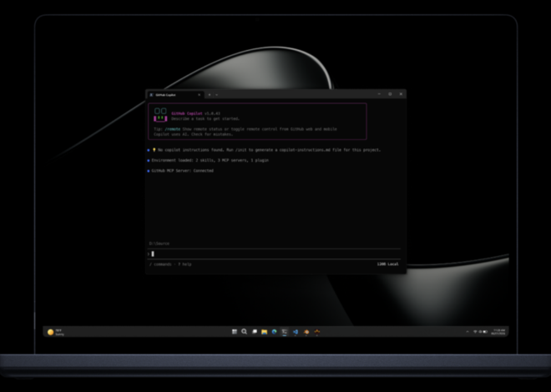Viewport: 551px width, 392px height.
Task: Open Visual Studio Code from the taskbar
Action: tap(296, 332)
